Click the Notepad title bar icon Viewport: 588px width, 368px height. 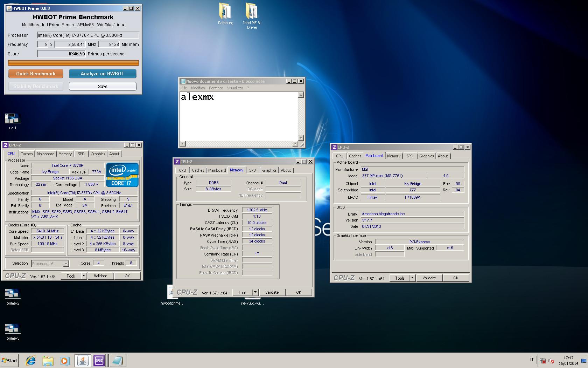183,81
